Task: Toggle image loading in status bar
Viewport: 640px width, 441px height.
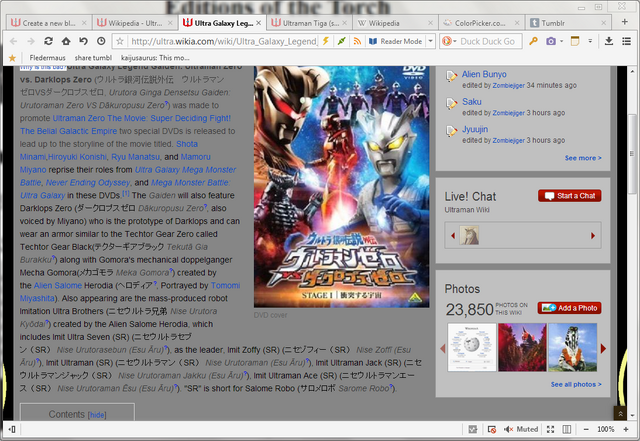Action: [473, 429]
